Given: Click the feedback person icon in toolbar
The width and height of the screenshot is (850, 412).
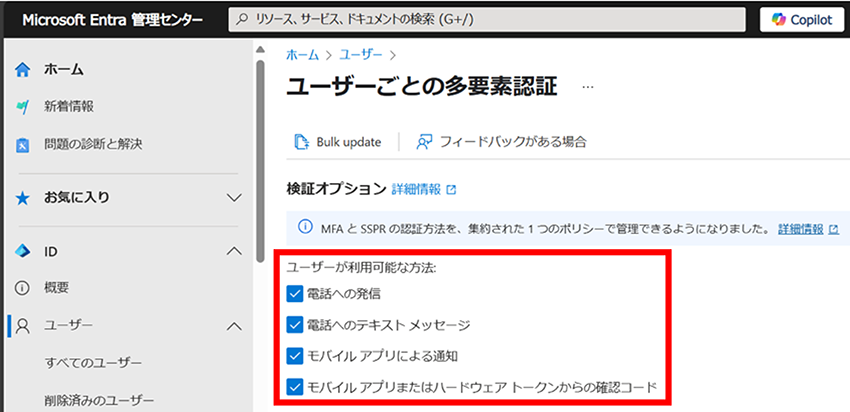Looking at the screenshot, I should coord(423,142).
